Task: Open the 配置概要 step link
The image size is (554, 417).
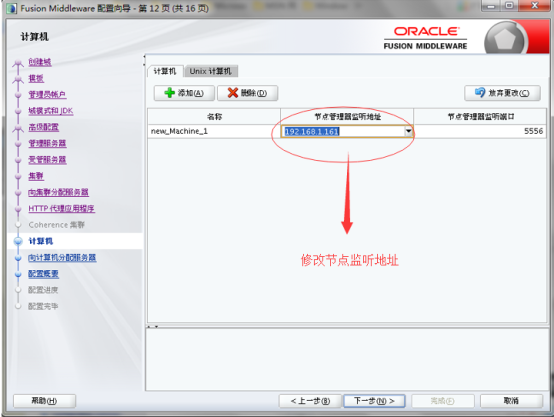Action: (x=43, y=274)
